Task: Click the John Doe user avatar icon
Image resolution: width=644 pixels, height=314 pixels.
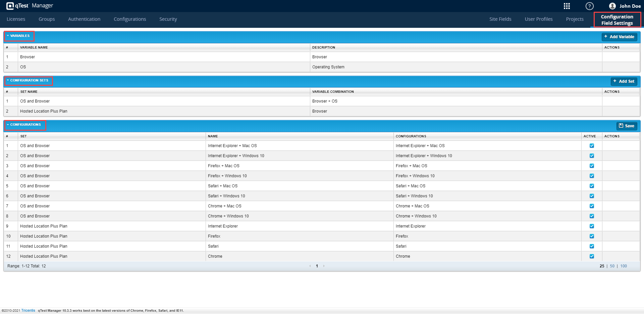Action: click(612, 6)
